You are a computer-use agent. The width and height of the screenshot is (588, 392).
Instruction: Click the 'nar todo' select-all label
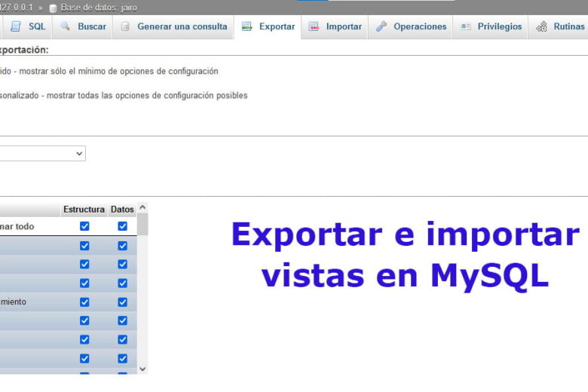[17, 227]
